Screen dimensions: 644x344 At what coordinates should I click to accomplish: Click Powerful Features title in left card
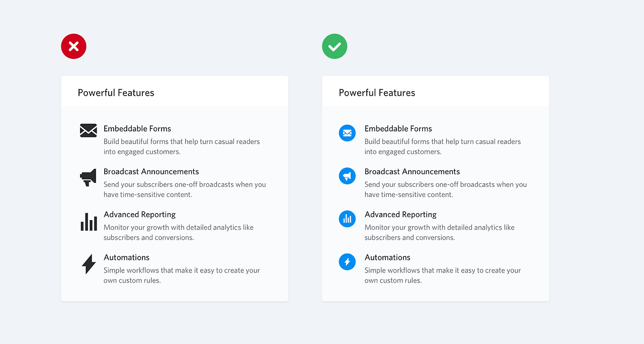point(116,93)
